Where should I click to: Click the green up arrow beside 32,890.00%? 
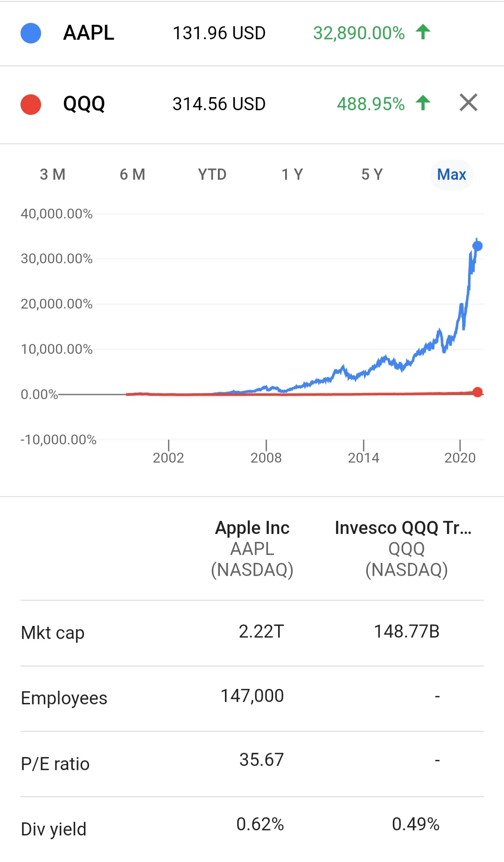click(423, 32)
